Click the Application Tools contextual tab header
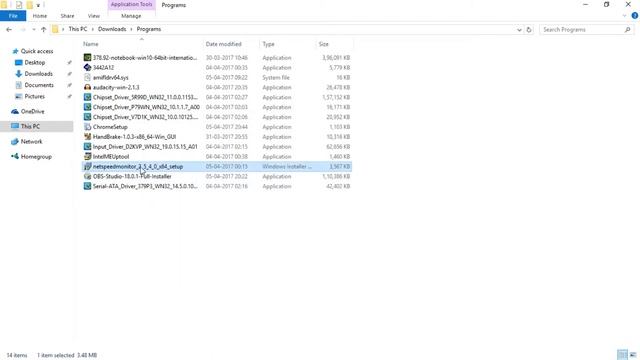Image resolution: width=640 pixels, height=360 pixels. (131, 4)
